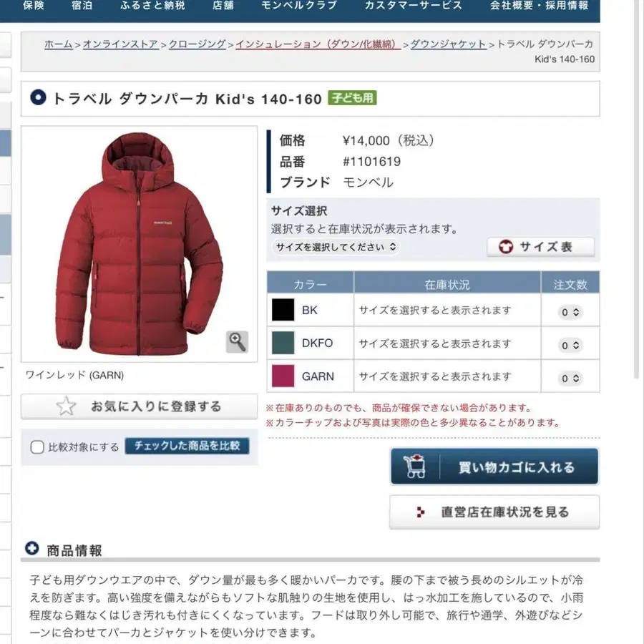Click the shopping cart icon
Screen dimensions: 644x644
click(x=414, y=467)
